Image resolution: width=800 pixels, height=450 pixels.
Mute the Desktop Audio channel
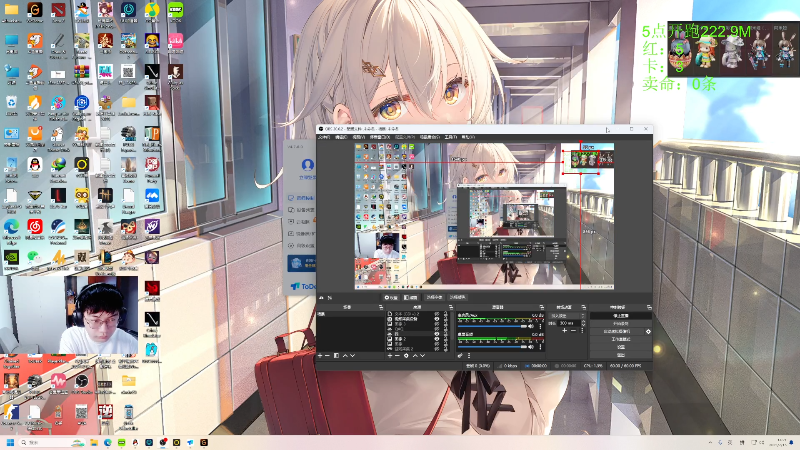pyautogui.click(x=531, y=346)
